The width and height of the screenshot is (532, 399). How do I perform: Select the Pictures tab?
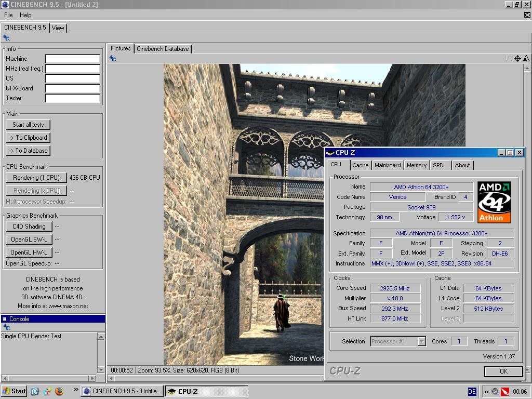121,48
